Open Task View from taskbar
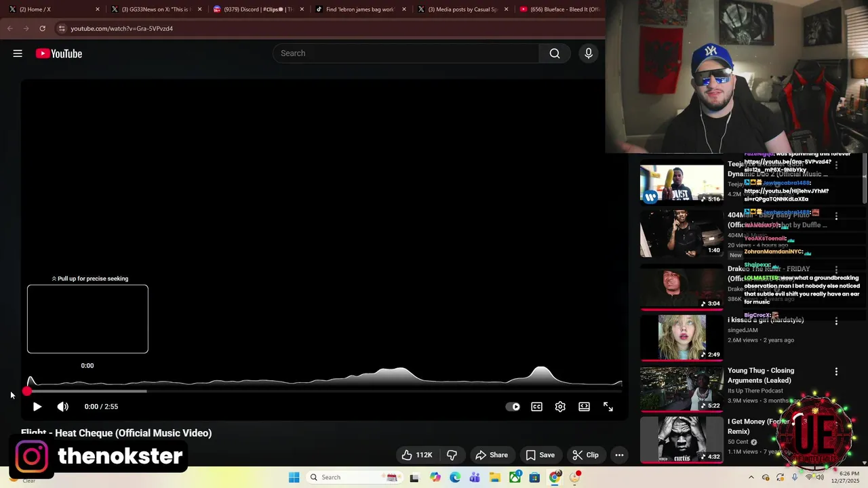868x488 pixels. coord(414,477)
